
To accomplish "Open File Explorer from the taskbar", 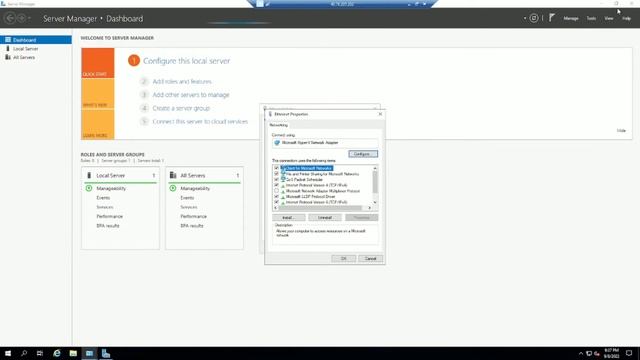I will click(73, 353).
